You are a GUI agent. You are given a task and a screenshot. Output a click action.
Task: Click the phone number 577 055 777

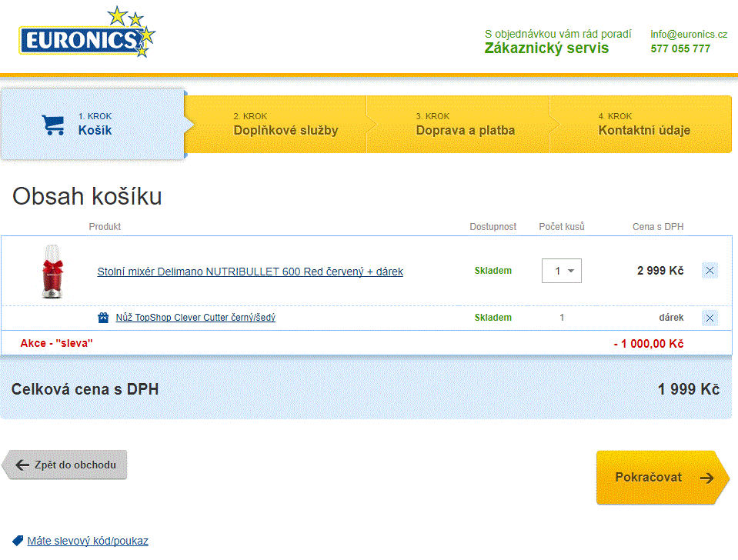[x=680, y=48]
